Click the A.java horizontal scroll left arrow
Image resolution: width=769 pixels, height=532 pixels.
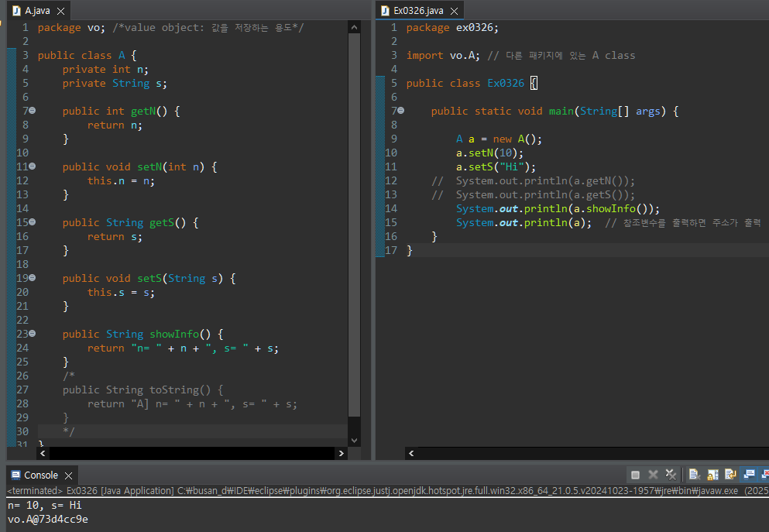(x=43, y=453)
